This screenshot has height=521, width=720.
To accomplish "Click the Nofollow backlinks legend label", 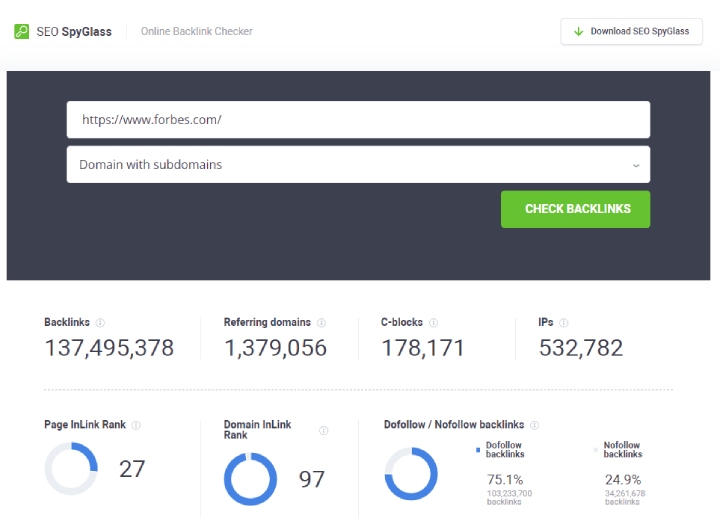I will 623,449.
